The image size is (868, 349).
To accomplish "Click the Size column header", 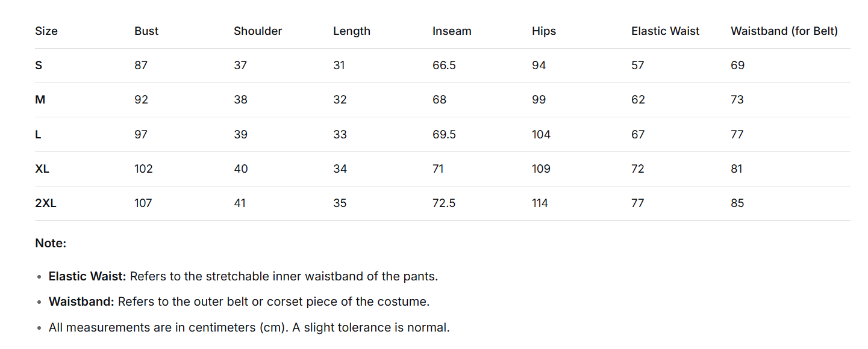I will (x=46, y=31).
